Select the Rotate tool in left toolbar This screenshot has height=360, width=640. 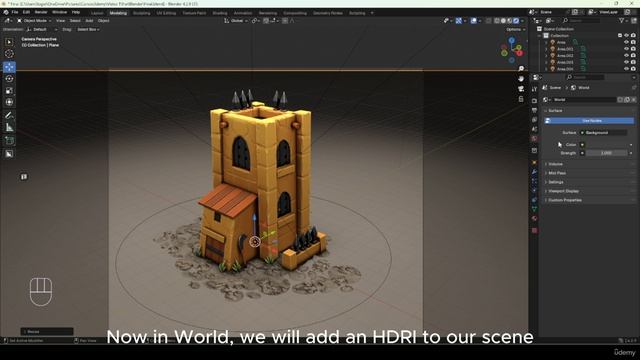[x=9, y=78]
